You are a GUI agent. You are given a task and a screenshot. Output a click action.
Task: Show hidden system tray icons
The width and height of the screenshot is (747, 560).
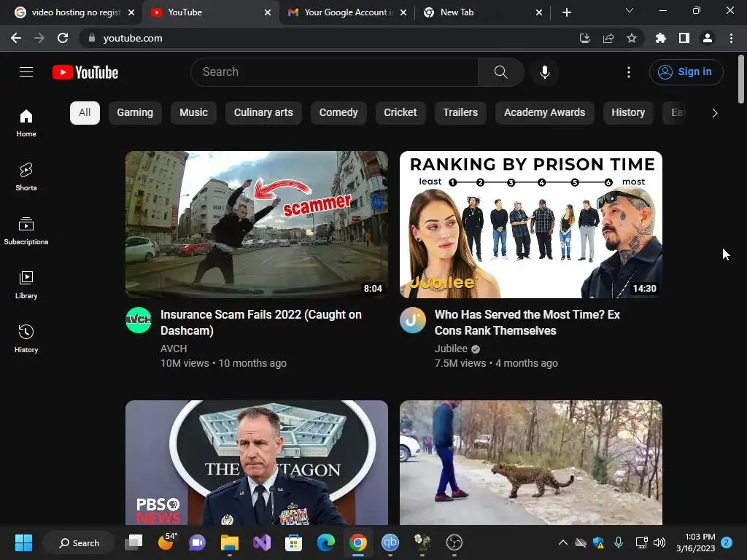click(x=562, y=542)
